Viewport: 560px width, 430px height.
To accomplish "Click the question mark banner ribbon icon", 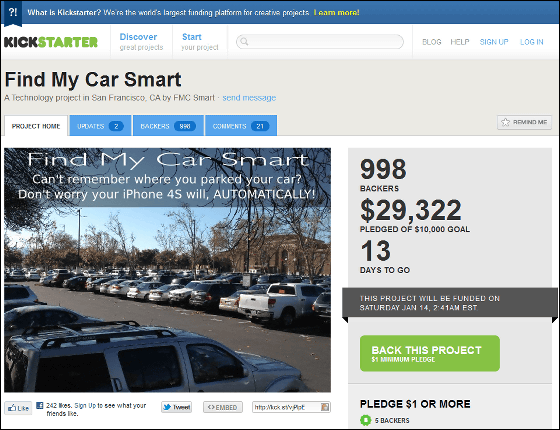I will click(13, 13).
